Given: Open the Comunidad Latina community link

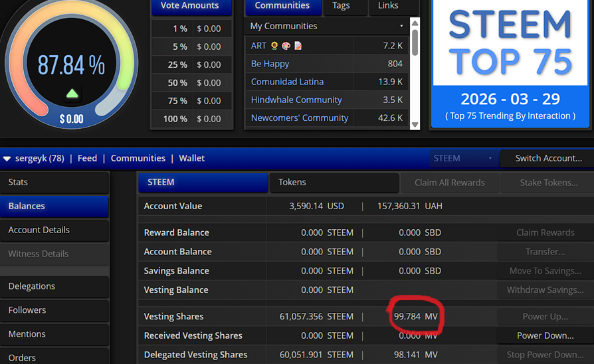Looking at the screenshot, I should coord(287,82).
